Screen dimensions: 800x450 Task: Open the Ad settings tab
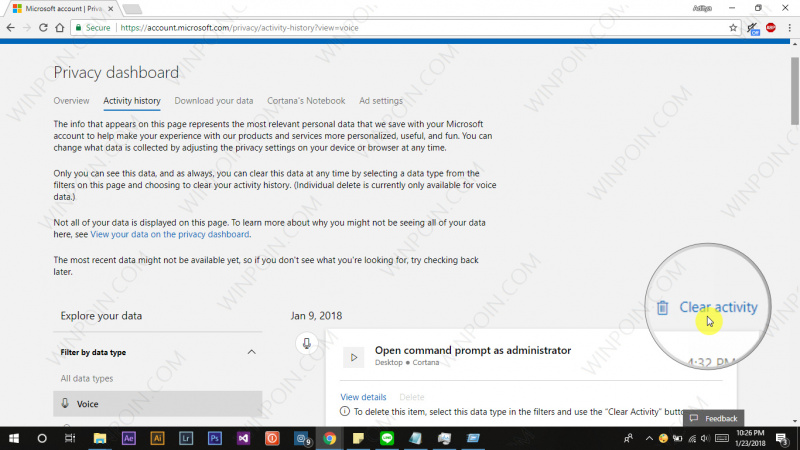coord(381,101)
